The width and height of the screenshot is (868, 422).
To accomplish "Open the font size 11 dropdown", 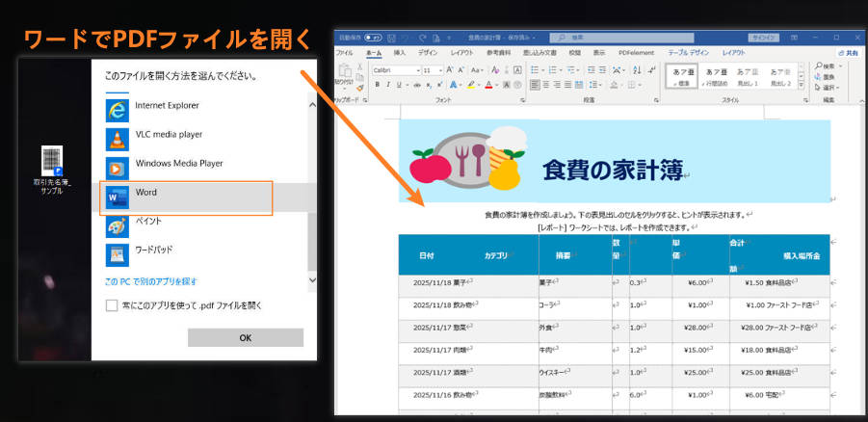I will point(440,70).
